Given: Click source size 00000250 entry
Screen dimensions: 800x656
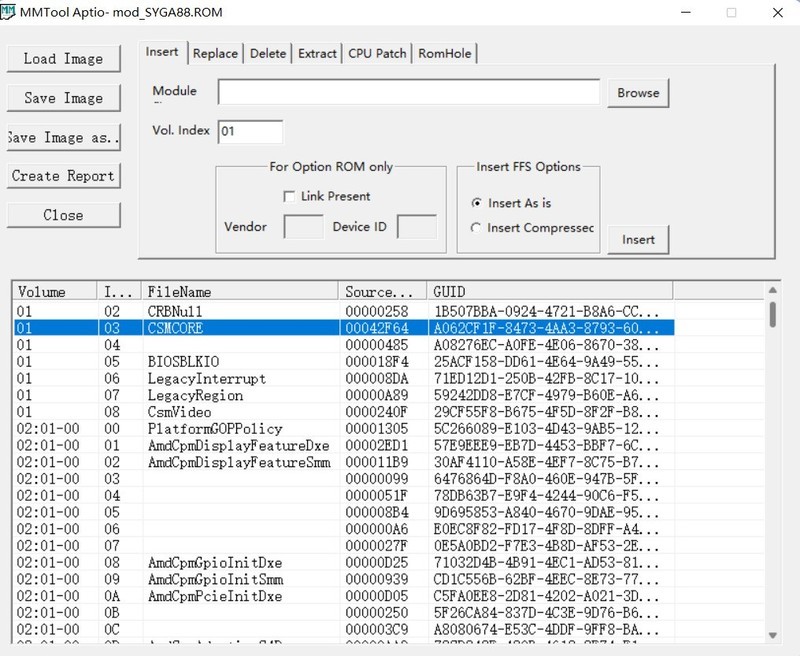Looking at the screenshot, I should pyautogui.click(x=377, y=613).
